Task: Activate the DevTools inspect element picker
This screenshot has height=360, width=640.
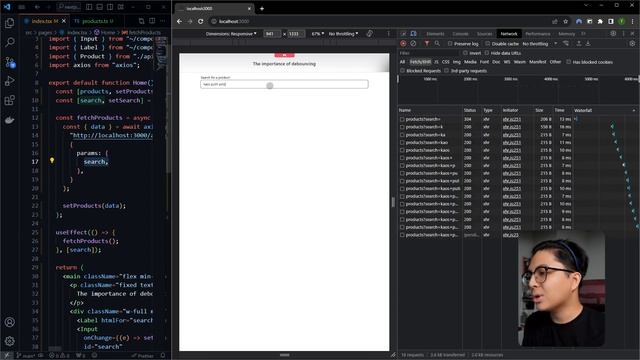Action: (x=403, y=34)
